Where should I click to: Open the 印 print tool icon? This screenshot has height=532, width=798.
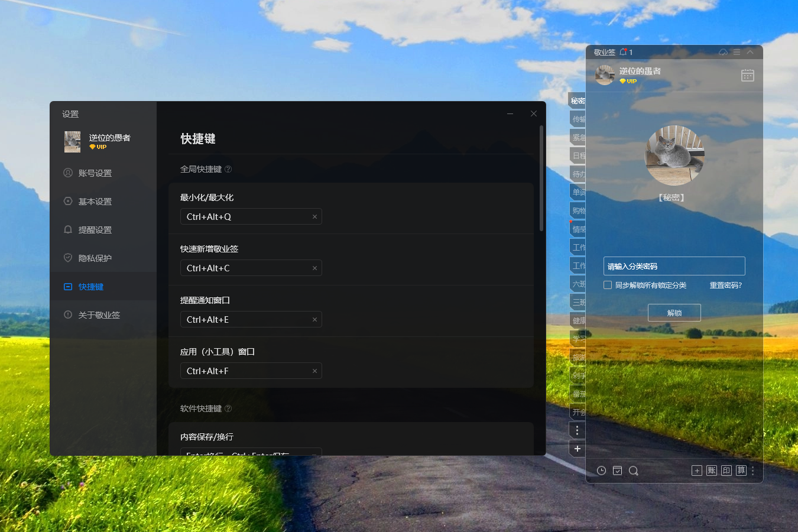(x=726, y=470)
